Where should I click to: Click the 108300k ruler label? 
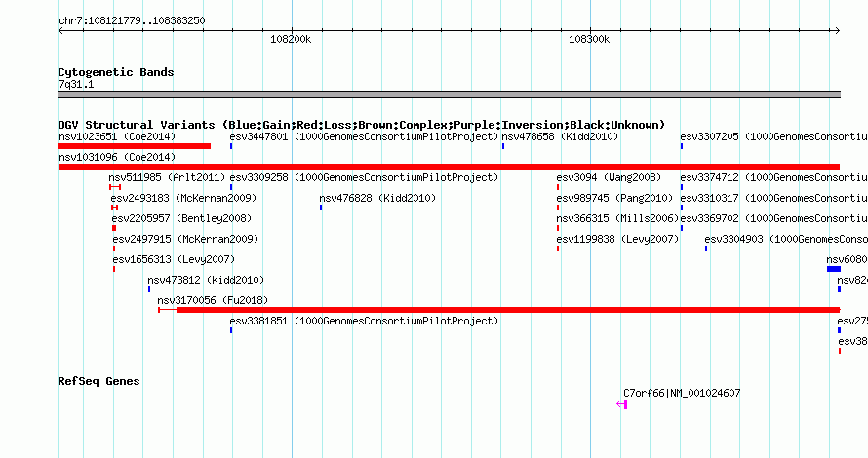pyautogui.click(x=589, y=39)
